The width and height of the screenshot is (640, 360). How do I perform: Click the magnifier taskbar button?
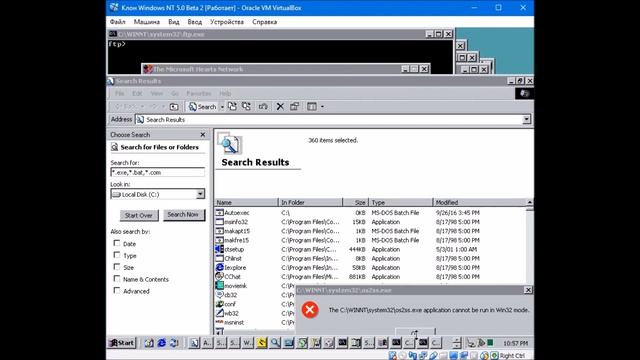275,343
